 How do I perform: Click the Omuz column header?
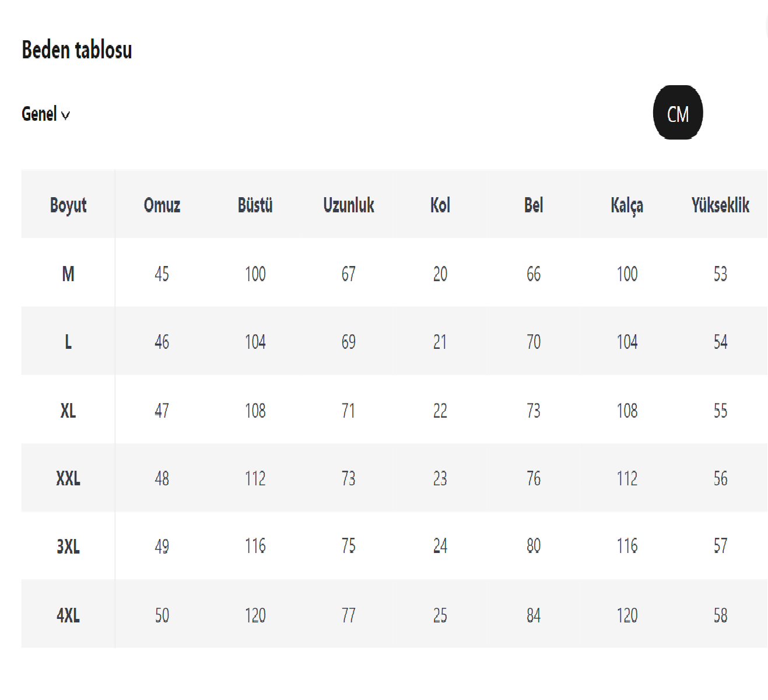pos(162,205)
